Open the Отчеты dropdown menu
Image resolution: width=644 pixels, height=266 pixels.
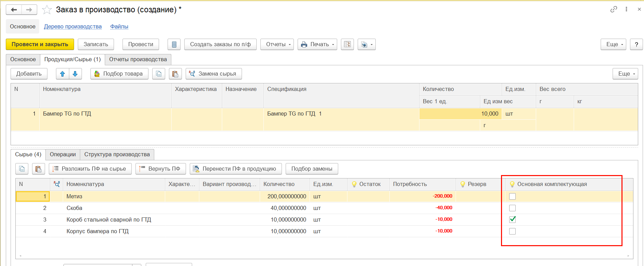click(x=277, y=44)
